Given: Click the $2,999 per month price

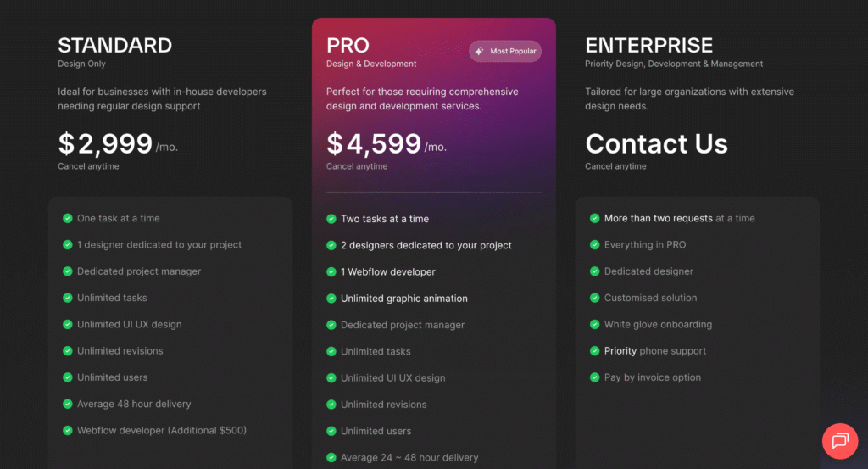Looking at the screenshot, I should (x=117, y=144).
